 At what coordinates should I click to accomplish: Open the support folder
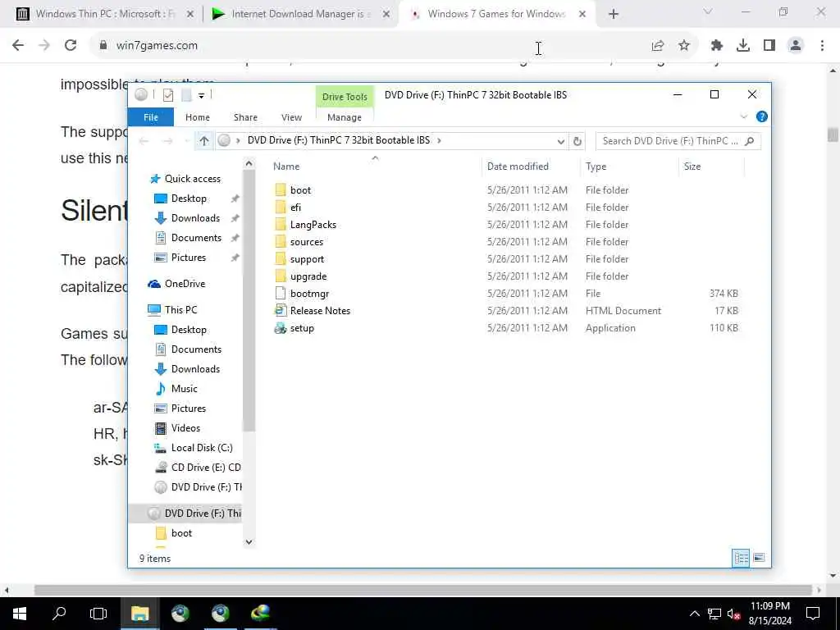tap(307, 258)
